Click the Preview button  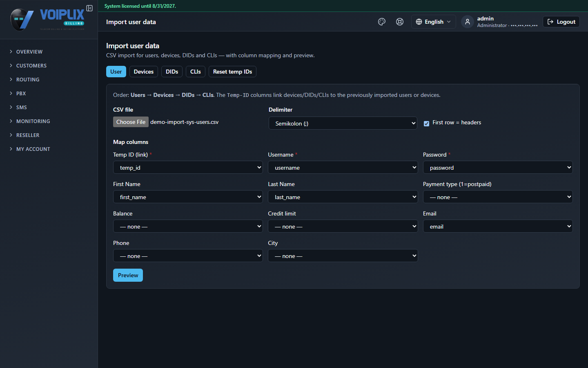point(128,275)
